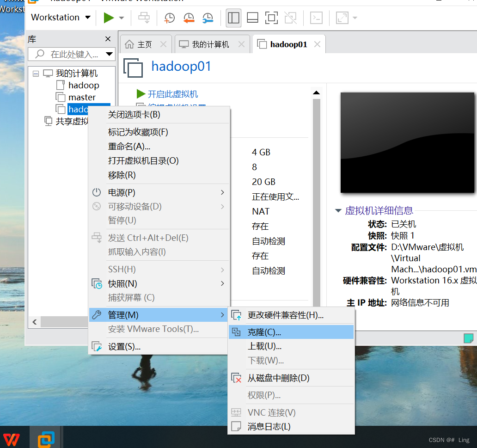Viewport: 477px width, 448px height.
Task: Choose 克隆(C)... in the submenu
Action: pyautogui.click(x=291, y=332)
